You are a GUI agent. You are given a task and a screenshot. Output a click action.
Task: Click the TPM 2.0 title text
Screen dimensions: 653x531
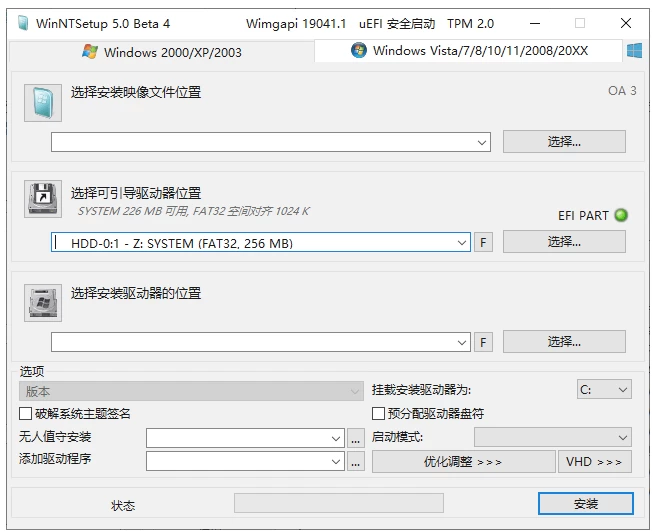click(470, 23)
